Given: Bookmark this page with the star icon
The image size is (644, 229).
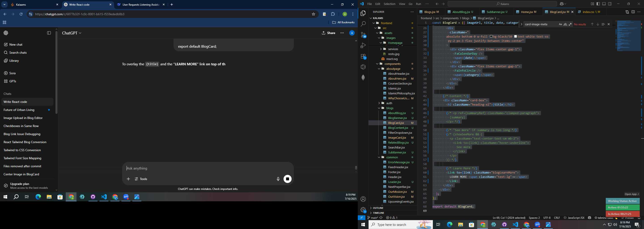Looking at the screenshot, I should (x=314, y=14).
